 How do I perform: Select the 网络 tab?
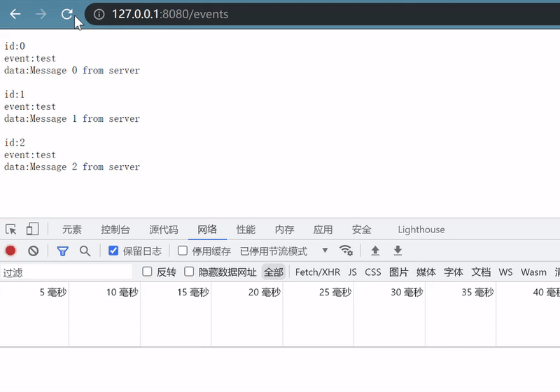coord(207,229)
